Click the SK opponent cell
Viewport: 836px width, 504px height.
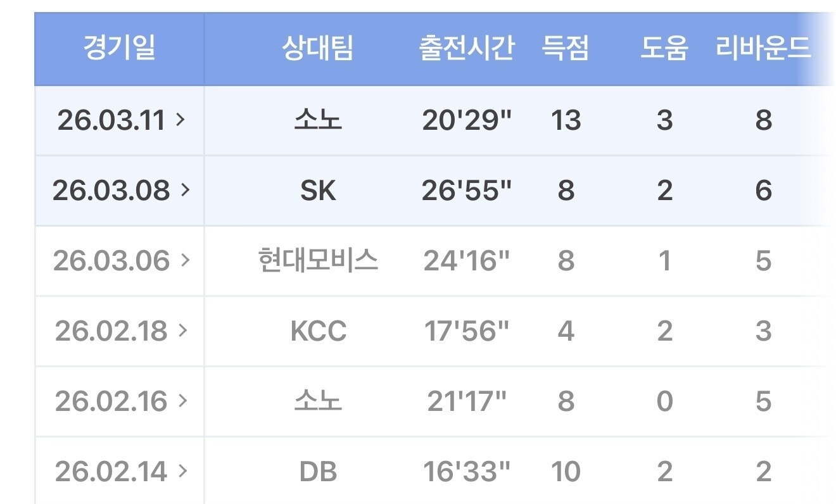318,190
